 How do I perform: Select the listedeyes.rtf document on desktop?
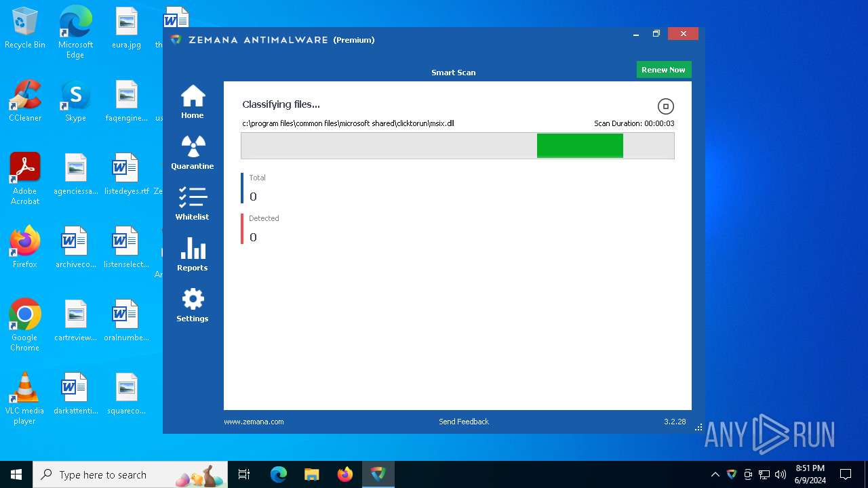[x=126, y=175]
